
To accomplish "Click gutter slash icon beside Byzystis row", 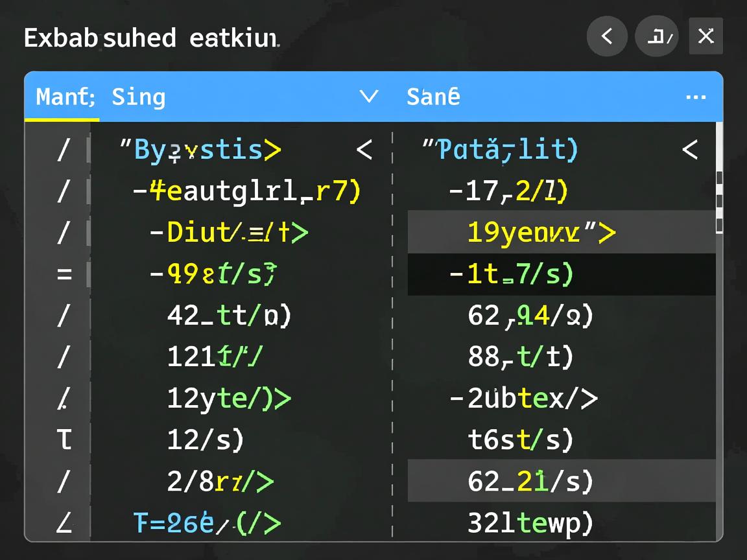I will 64,150.
